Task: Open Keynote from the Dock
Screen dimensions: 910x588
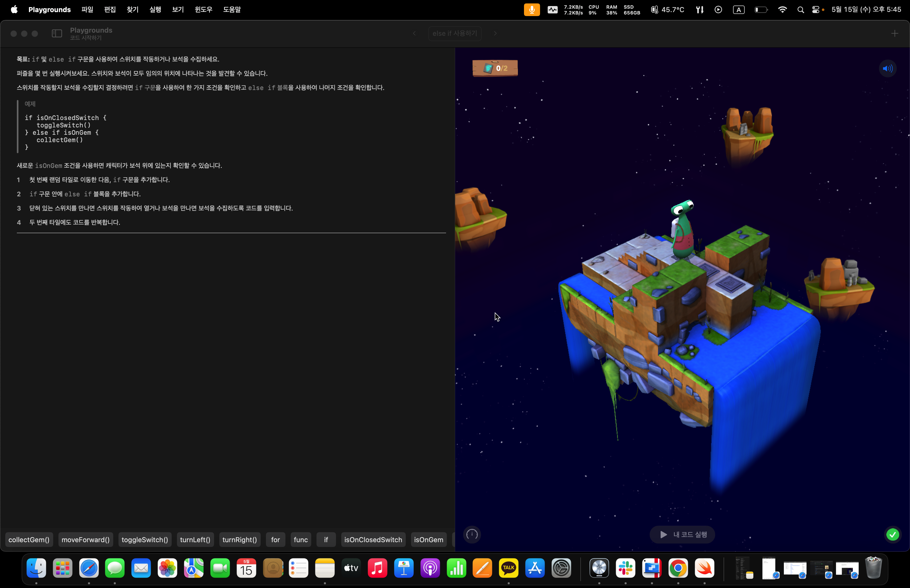Action: tap(404, 568)
